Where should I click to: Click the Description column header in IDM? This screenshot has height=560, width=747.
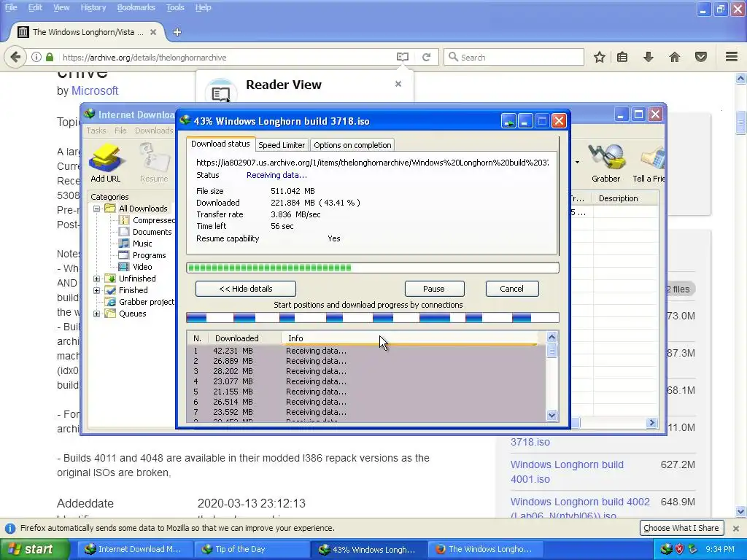coord(625,198)
